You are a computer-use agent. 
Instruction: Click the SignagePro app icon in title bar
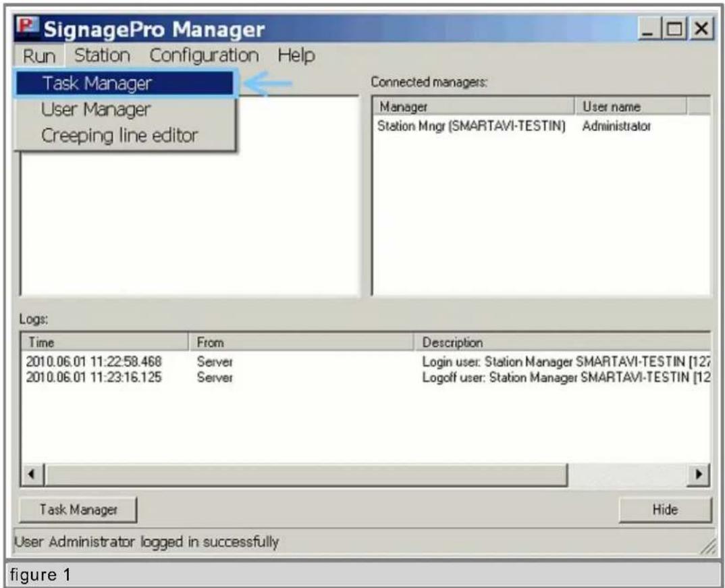tap(27, 27)
